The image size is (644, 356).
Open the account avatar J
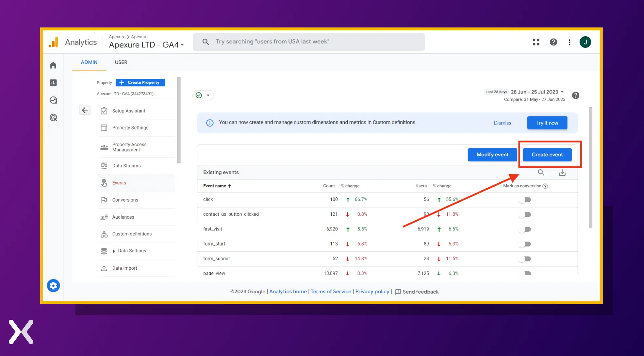pos(585,42)
